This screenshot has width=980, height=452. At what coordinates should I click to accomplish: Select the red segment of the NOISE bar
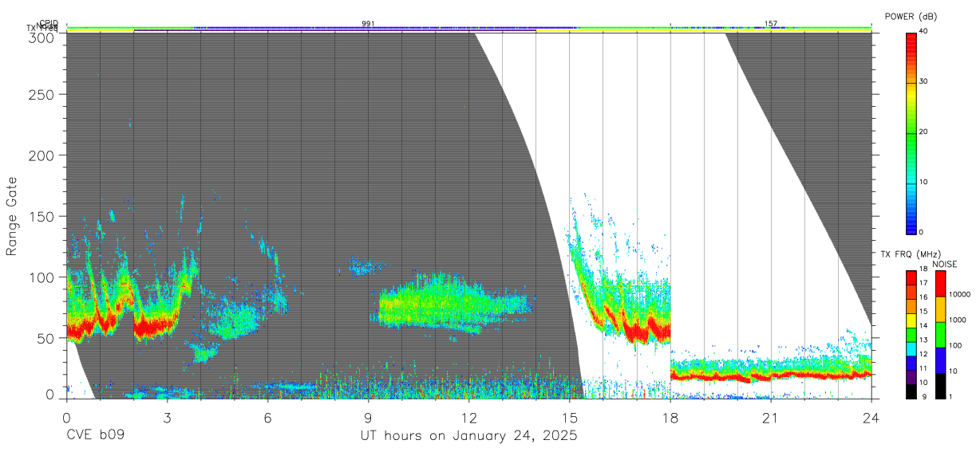[x=939, y=283]
